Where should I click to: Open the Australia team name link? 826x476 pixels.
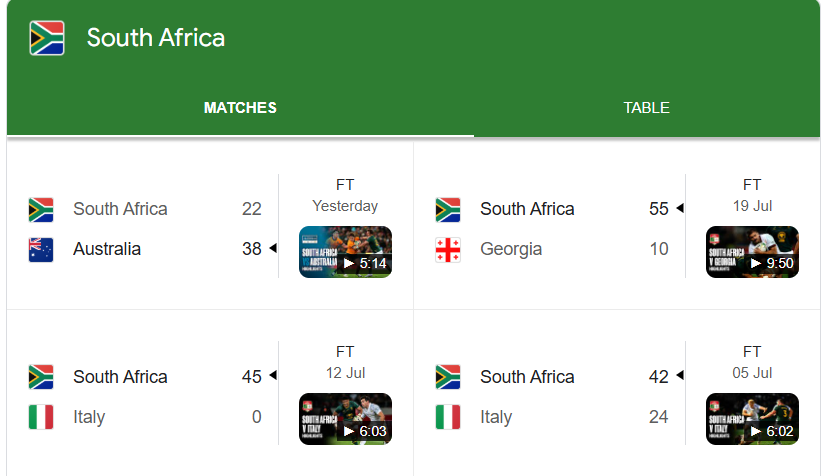point(107,249)
